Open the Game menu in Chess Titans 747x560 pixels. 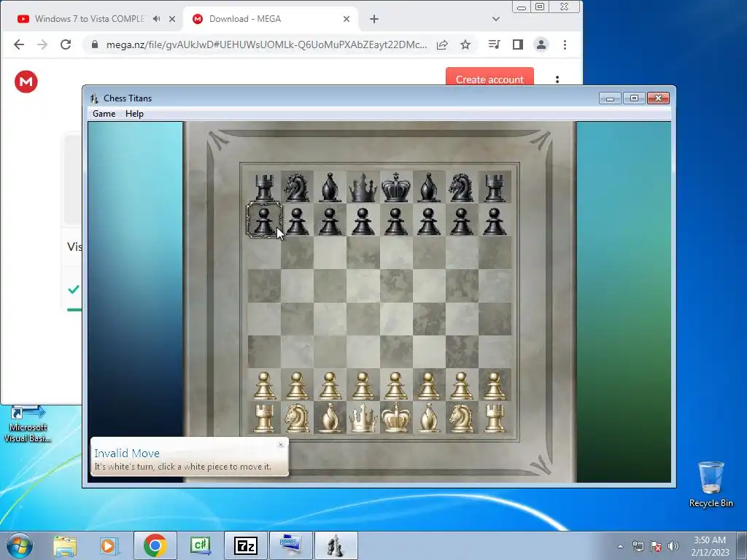(104, 113)
